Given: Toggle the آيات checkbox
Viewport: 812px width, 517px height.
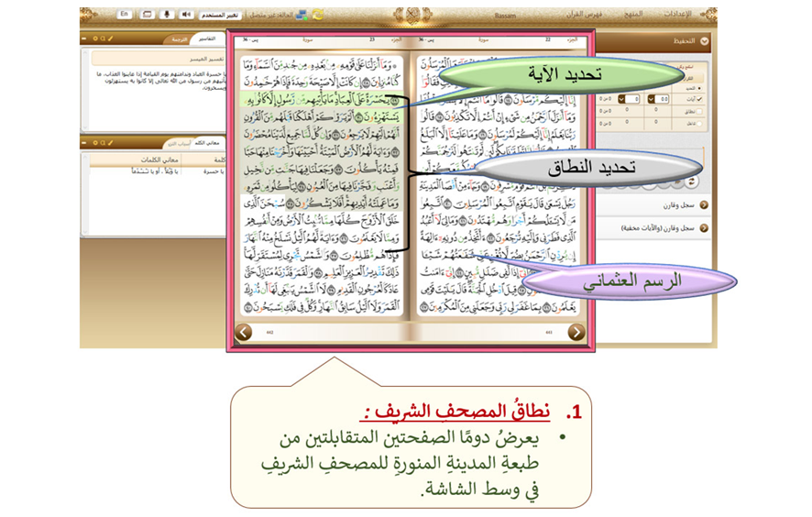Looking at the screenshot, I should pyautogui.click(x=699, y=99).
